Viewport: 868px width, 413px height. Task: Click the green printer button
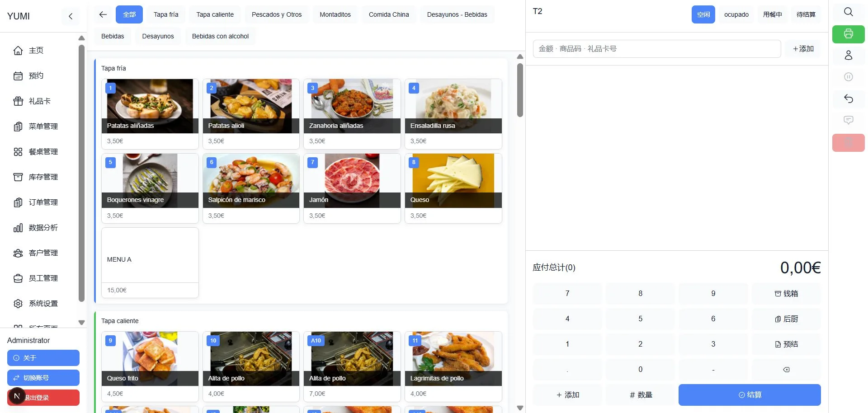pyautogui.click(x=849, y=34)
